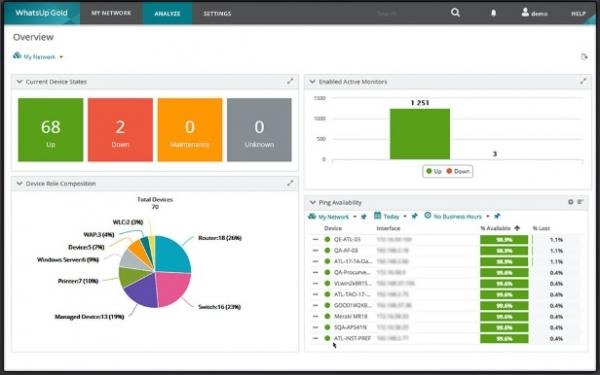Click the dash icon on ATL-INST-PREF row

point(315,339)
